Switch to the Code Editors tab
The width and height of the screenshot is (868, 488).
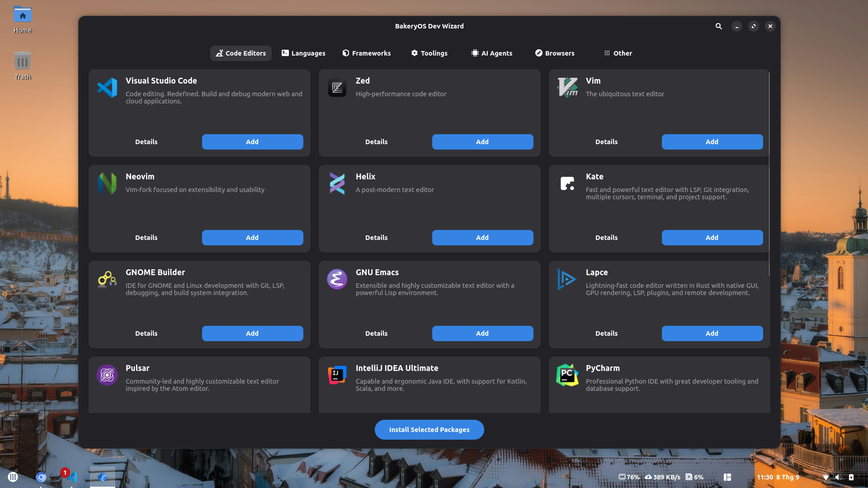pyautogui.click(x=241, y=53)
